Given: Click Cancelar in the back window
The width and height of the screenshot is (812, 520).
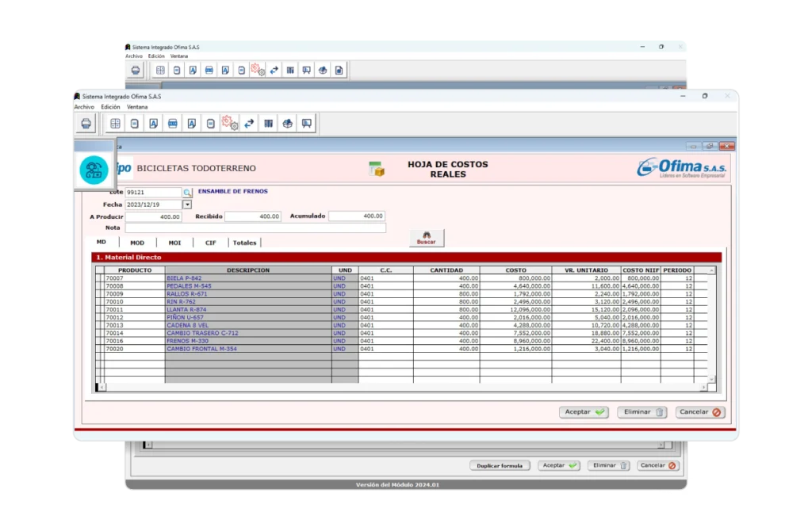Looking at the screenshot, I should [657, 465].
